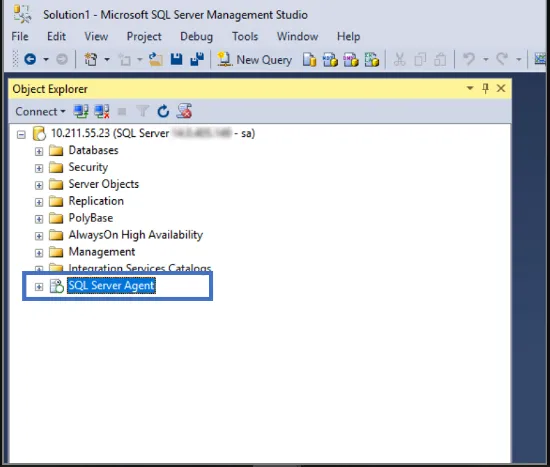Click the Cut scissors icon

(400, 60)
